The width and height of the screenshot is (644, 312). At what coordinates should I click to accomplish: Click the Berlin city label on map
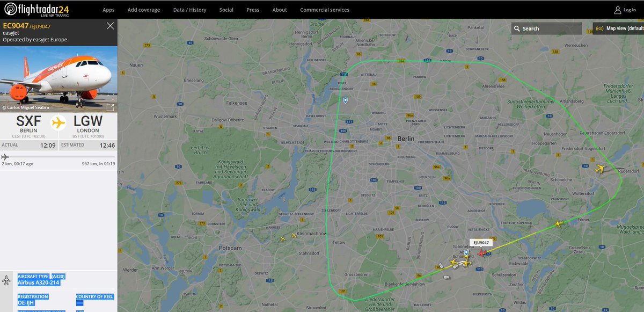point(406,139)
